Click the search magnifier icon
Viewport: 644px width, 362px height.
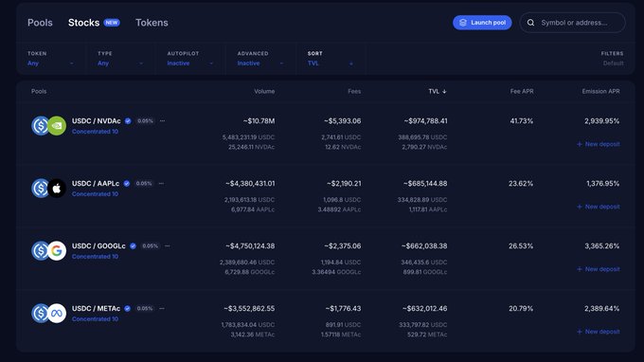tap(530, 23)
